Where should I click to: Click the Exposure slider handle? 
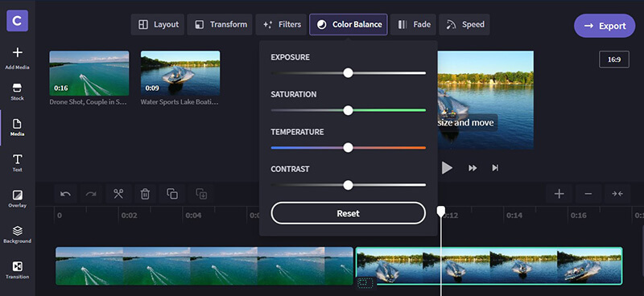point(348,73)
